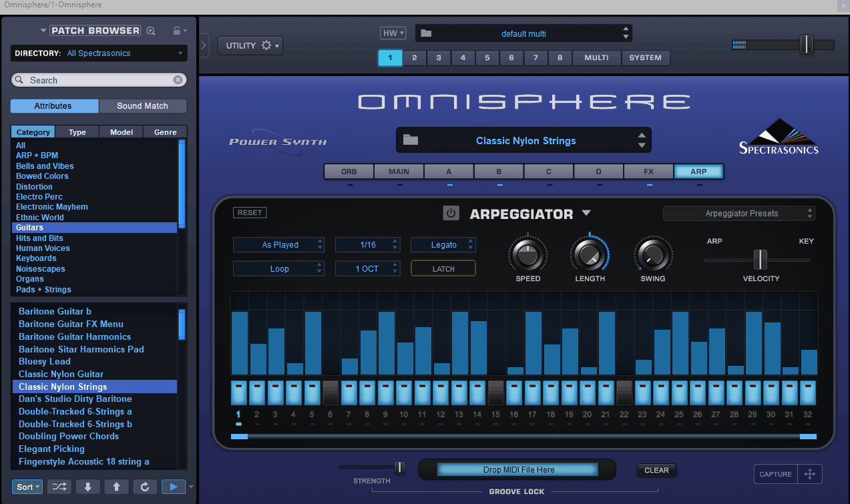The height and width of the screenshot is (504, 850).
Task: Select the Sound Match tab
Action: 143,106
